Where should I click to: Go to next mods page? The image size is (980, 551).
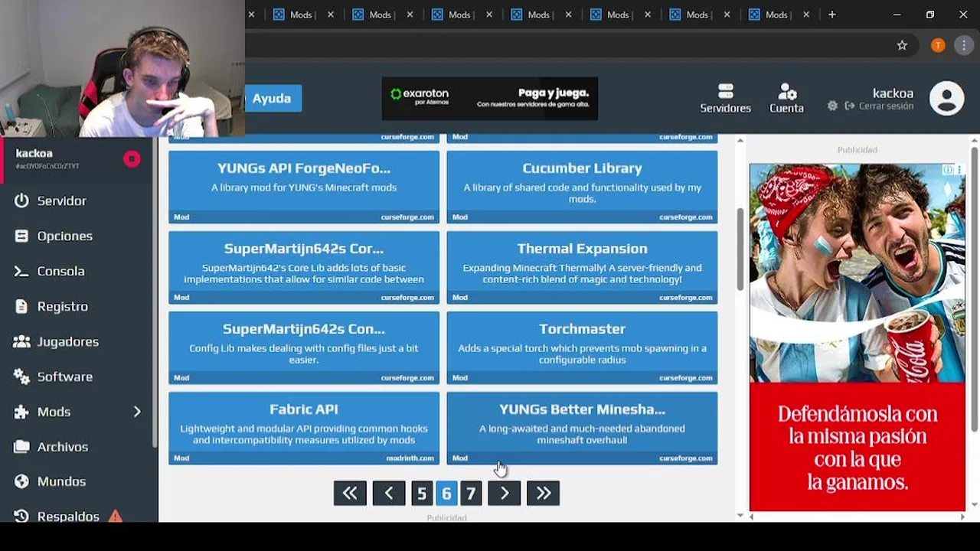coord(504,494)
